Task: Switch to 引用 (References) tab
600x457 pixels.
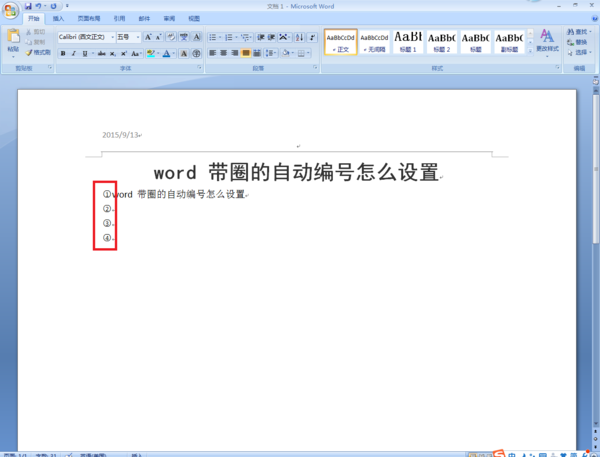Action: (x=119, y=18)
